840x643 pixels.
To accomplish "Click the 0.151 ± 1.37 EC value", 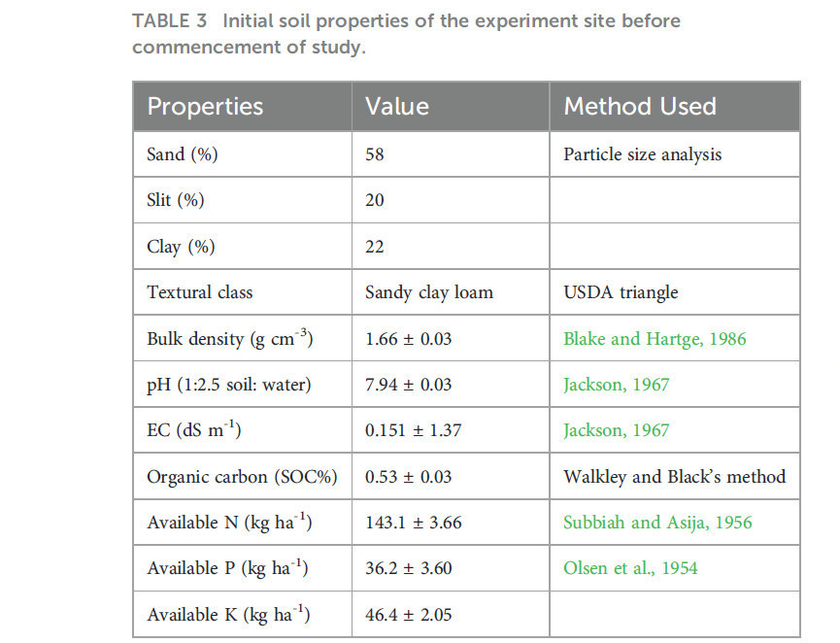I will point(413,430).
